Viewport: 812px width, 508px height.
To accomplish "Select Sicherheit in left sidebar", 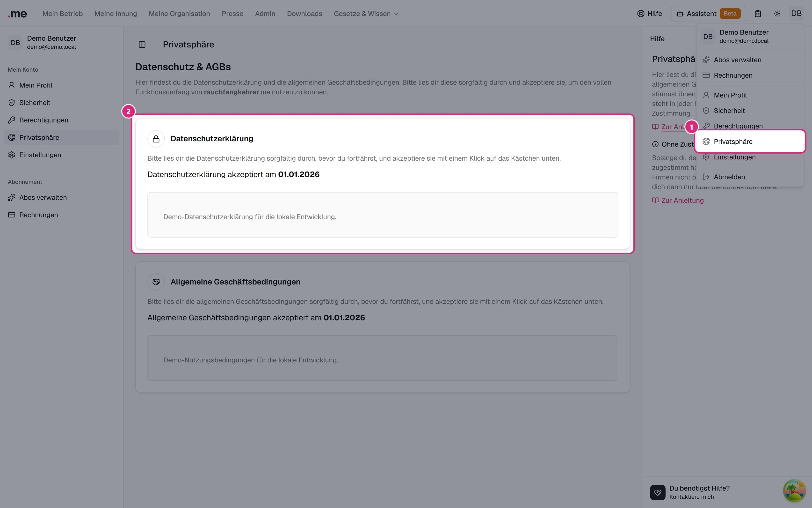I will pyautogui.click(x=61, y=103).
